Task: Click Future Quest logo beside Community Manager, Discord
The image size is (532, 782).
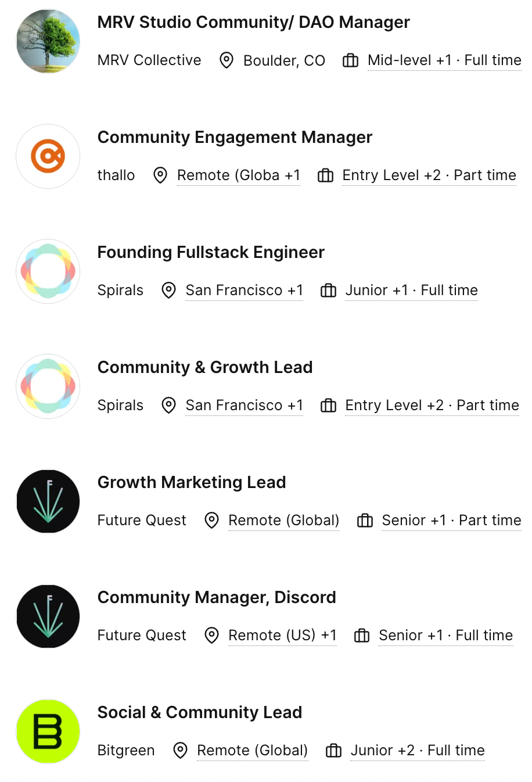Action: [48, 616]
